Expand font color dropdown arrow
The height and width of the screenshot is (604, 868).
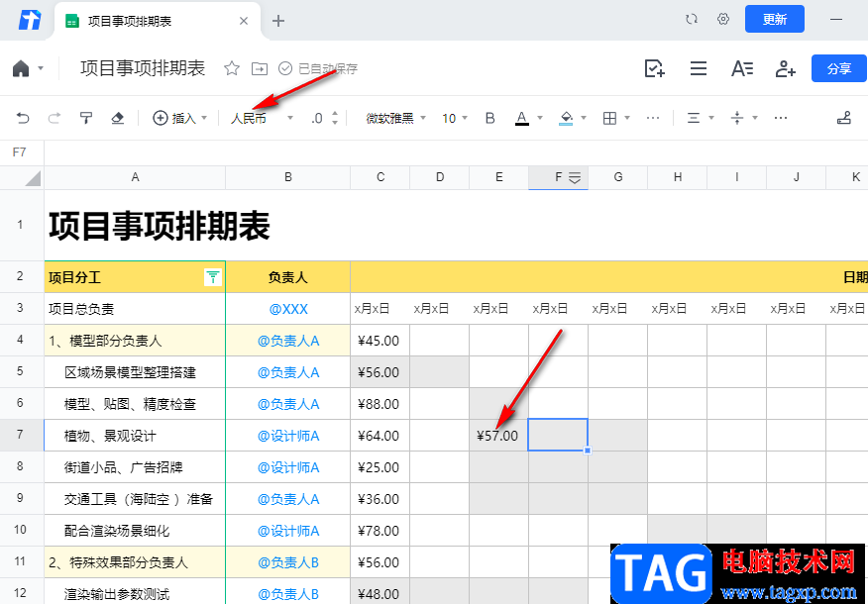(x=540, y=118)
